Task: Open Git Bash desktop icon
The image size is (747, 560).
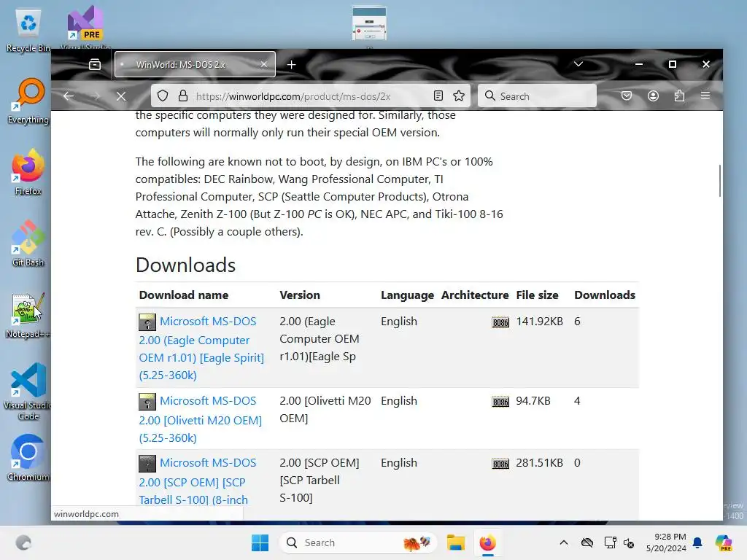Action: point(28,244)
